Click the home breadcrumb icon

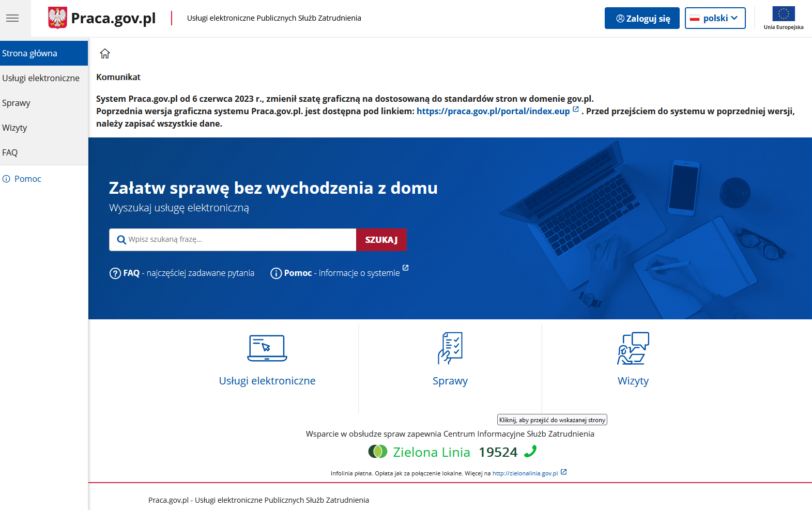click(x=105, y=54)
